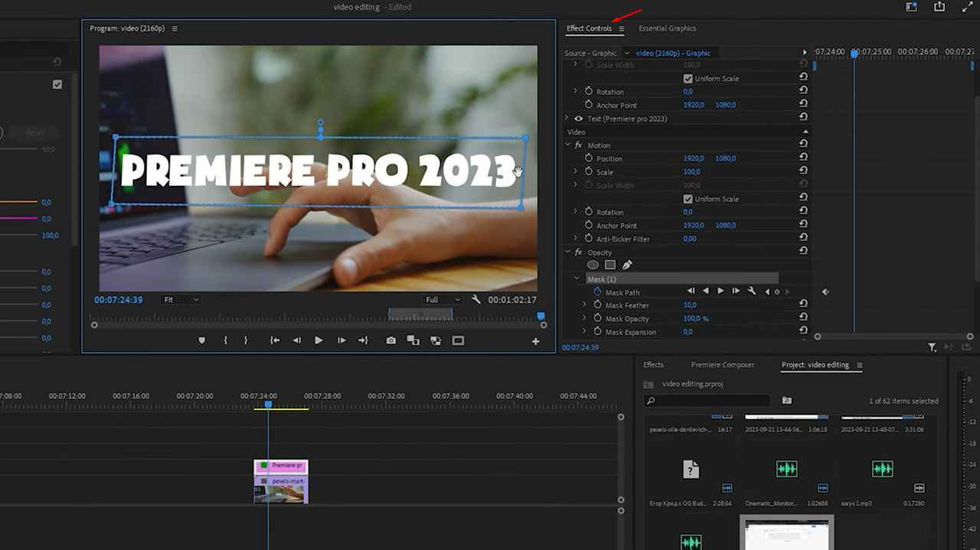The width and height of the screenshot is (980, 550).
Task: Toggle the upper Uniform Scale checkbox
Action: [688, 78]
